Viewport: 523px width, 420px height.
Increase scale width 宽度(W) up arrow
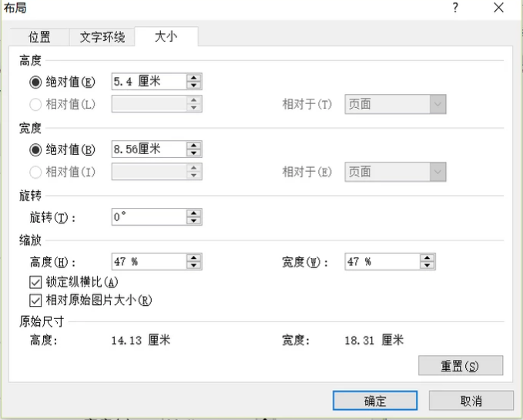click(x=427, y=258)
